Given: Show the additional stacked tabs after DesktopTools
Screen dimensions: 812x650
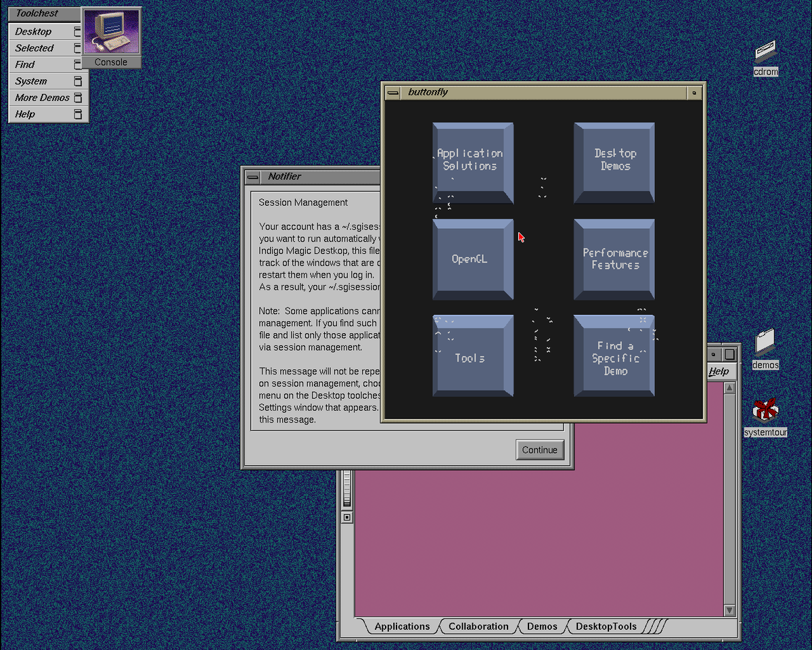Looking at the screenshot, I should click(x=654, y=626).
